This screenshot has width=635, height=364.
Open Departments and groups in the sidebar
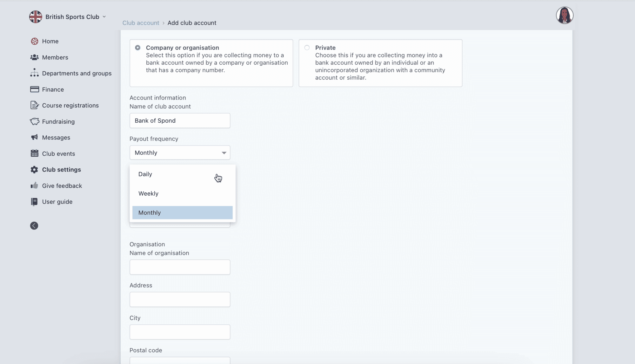coord(35,73)
